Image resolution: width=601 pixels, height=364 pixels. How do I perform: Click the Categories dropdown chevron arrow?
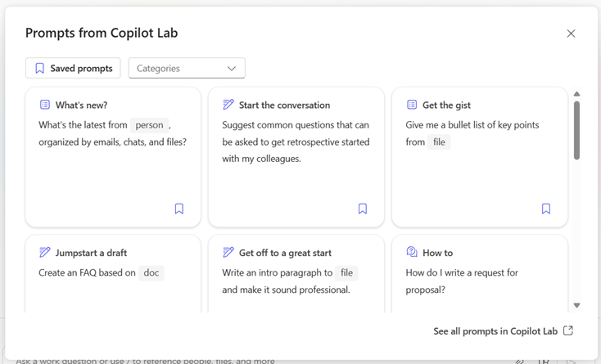click(x=232, y=69)
